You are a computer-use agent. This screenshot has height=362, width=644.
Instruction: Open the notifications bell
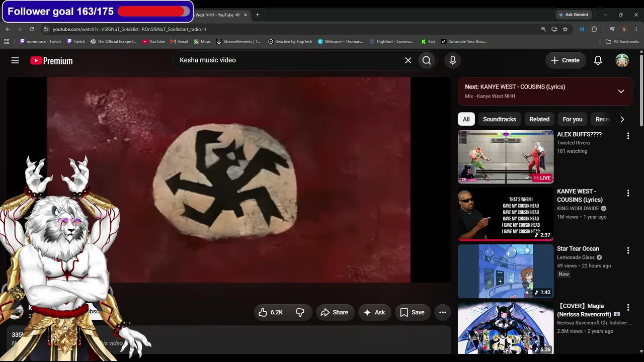[x=598, y=60]
